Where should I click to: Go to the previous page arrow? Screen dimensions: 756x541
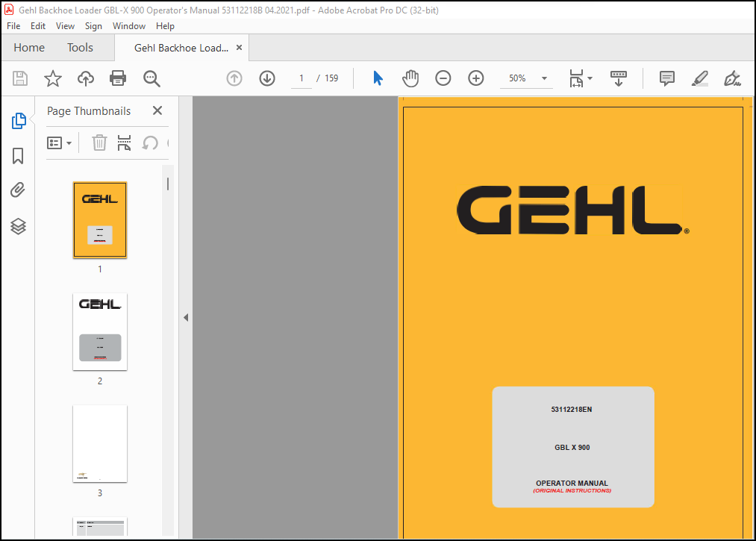click(234, 78)
